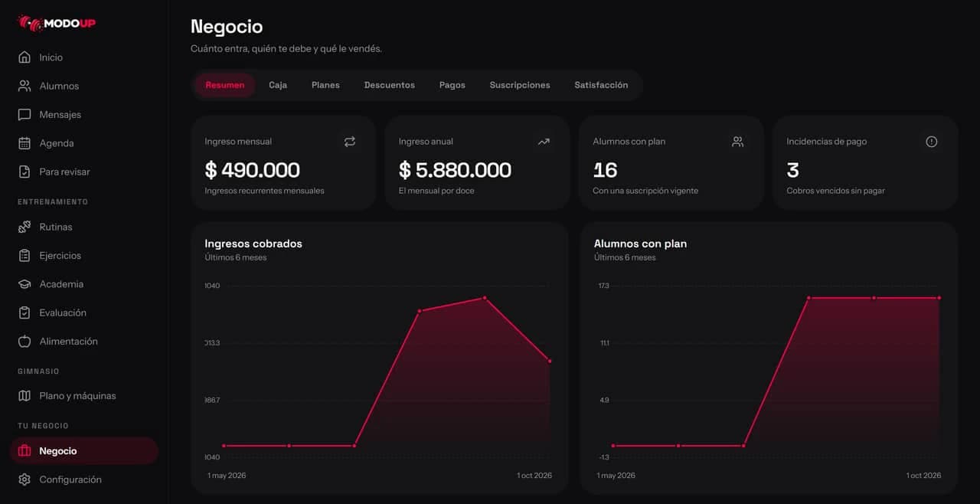Click the Negocio briefcase icon

click(x=24, y=451)
